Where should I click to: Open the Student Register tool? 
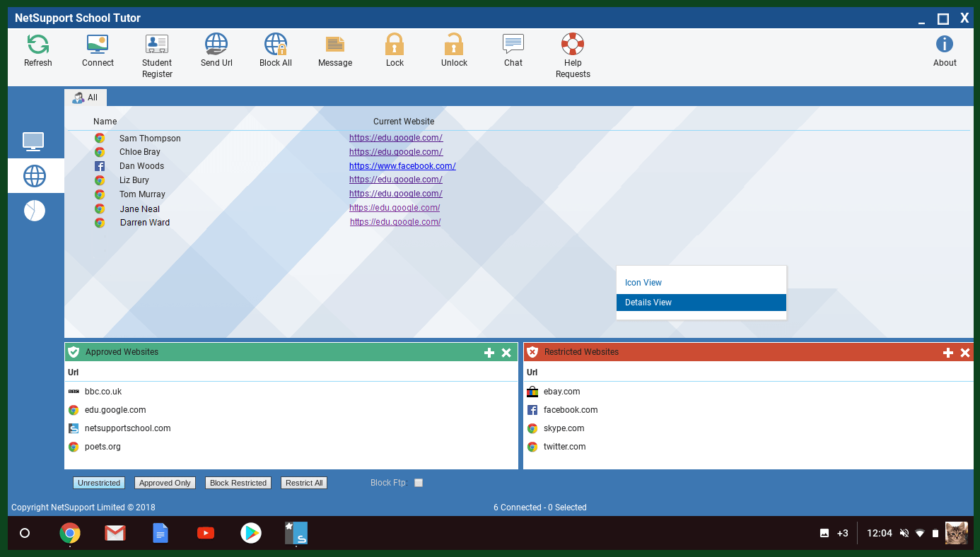tap(157, 45)
